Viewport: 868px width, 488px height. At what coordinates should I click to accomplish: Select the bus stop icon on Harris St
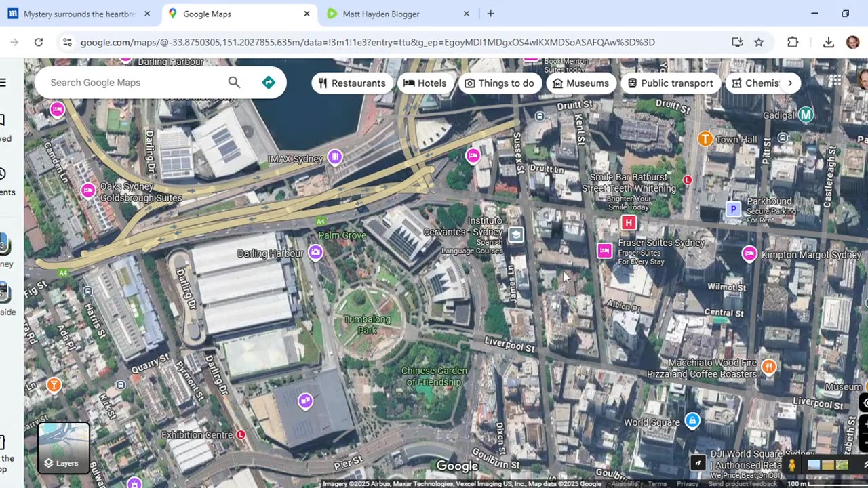(x=87, y=291)
